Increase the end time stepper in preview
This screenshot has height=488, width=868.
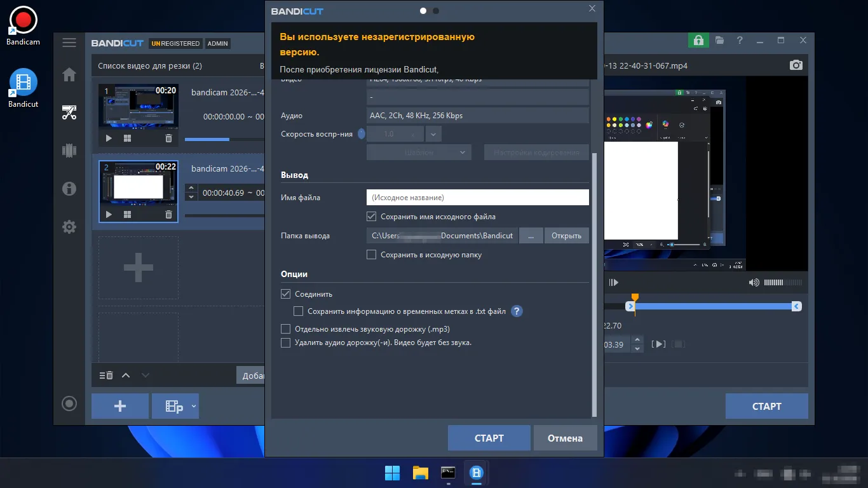(637, 340)
